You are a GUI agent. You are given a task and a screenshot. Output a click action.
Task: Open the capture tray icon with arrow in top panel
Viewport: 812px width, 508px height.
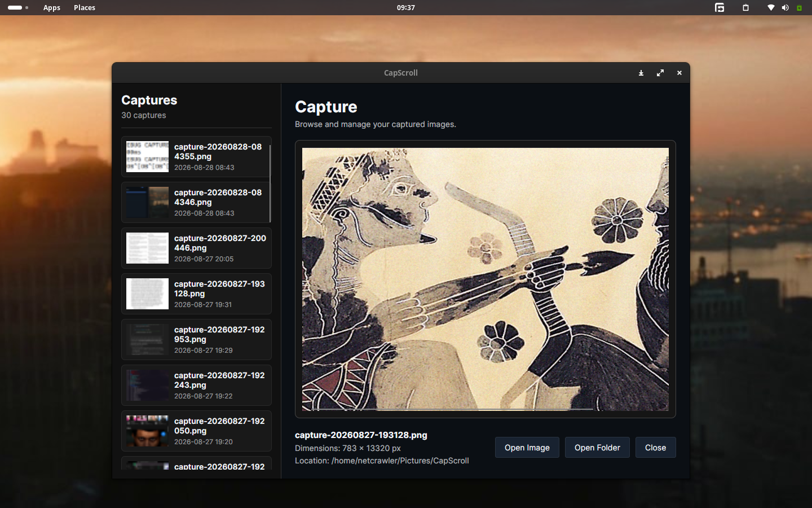[720, 7]
